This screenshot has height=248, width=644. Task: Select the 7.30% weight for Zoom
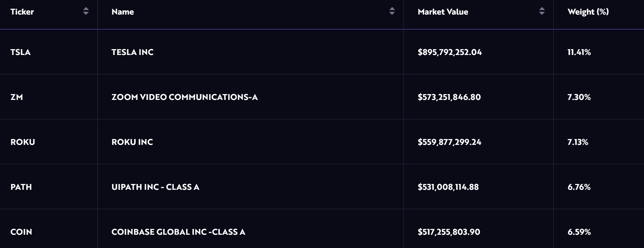click(579, 97)
